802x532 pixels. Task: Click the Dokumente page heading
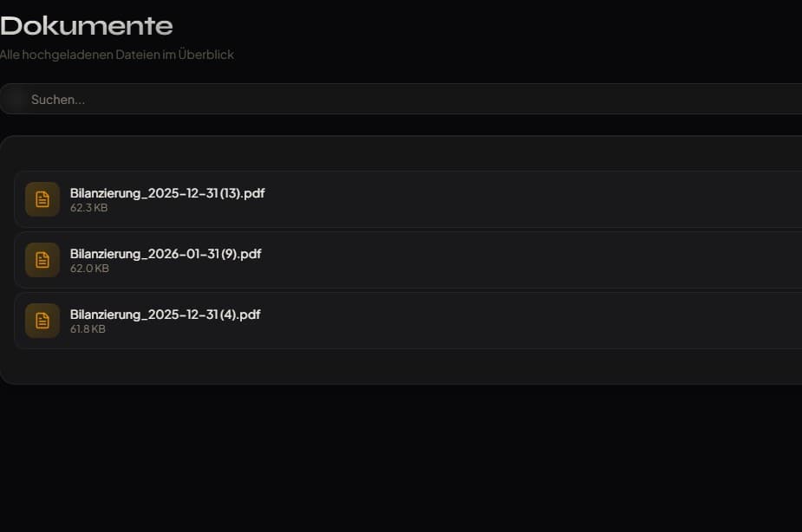point(87,26)
